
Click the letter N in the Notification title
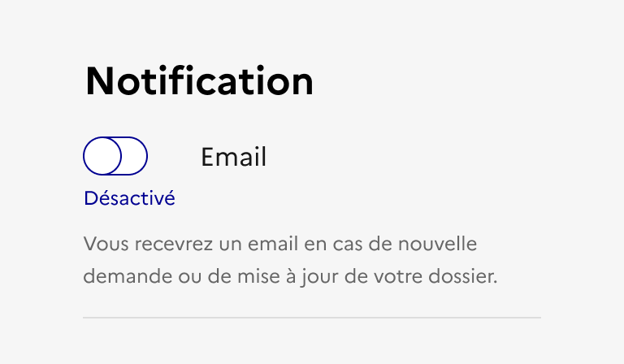99,81
